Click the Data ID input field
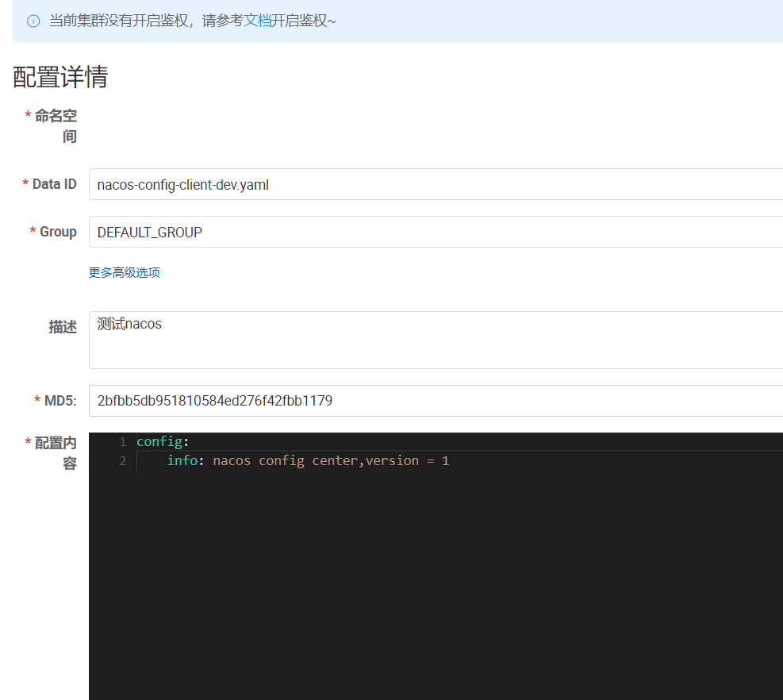The height and width of the screenshot is (700, 783). point(436,184)
